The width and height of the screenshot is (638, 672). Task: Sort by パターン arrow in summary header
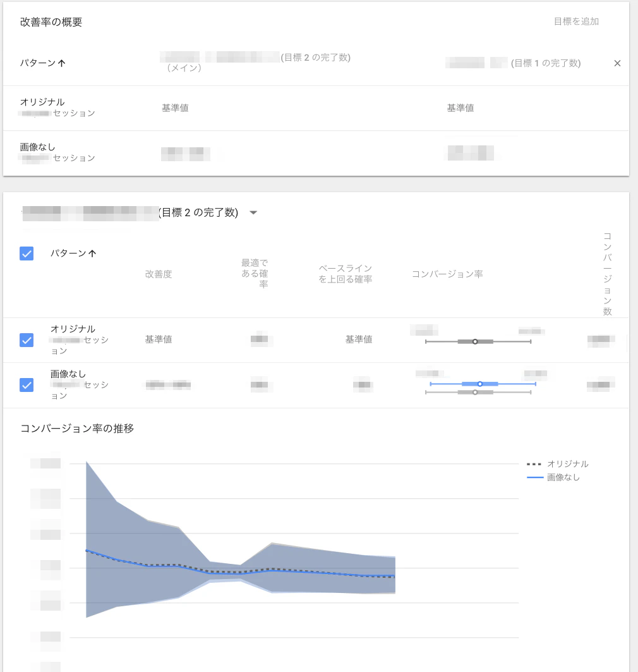pos(62,63)
